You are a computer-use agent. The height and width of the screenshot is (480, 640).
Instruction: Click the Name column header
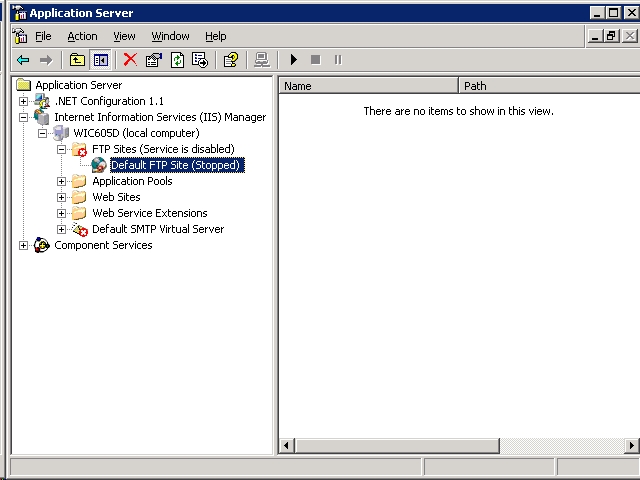coord(367,86)
